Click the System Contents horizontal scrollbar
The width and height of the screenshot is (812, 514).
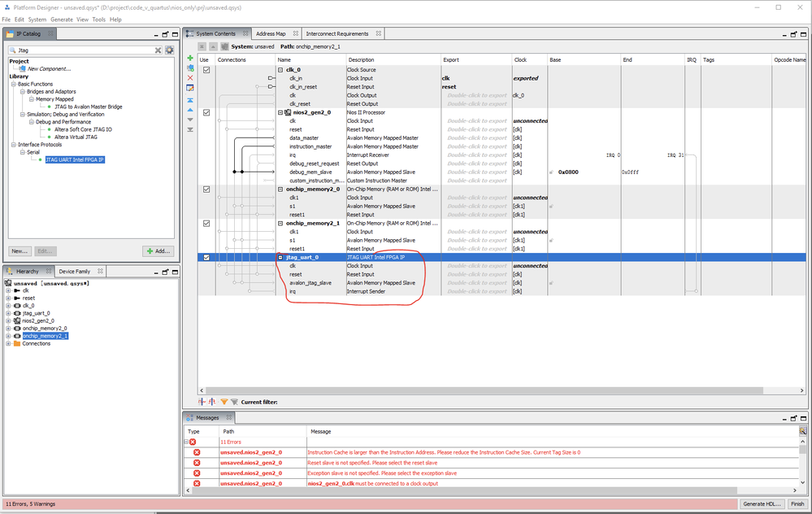coord(484,390)
